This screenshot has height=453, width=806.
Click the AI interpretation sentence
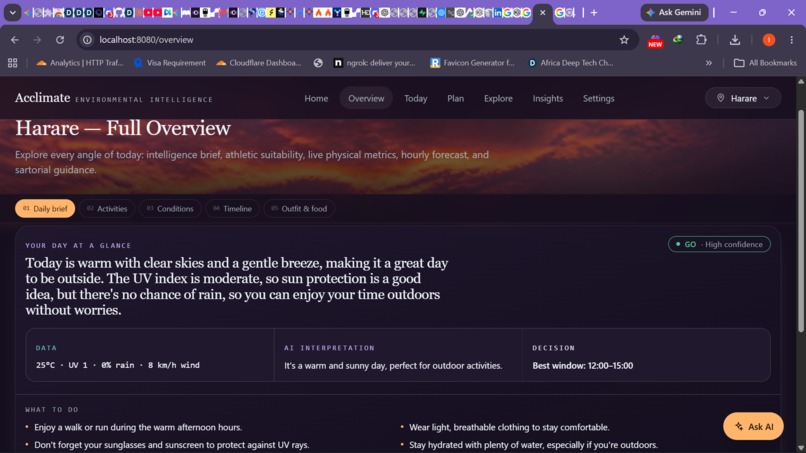point(393,366)
